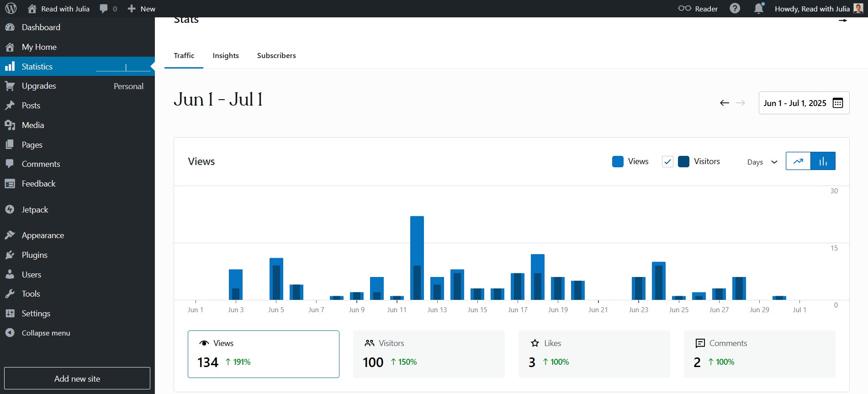
Task: Go to previous period with left arrow
Action: click(724, 103)
